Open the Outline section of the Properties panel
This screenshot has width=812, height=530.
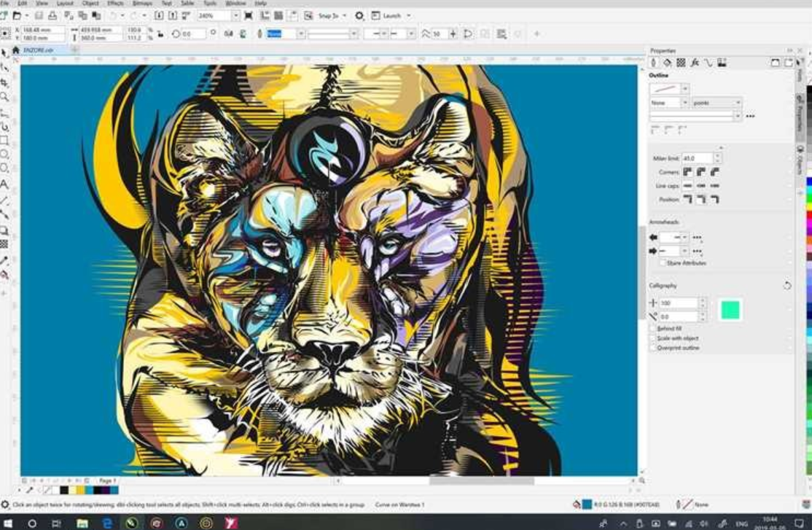[x=655, y=62]
